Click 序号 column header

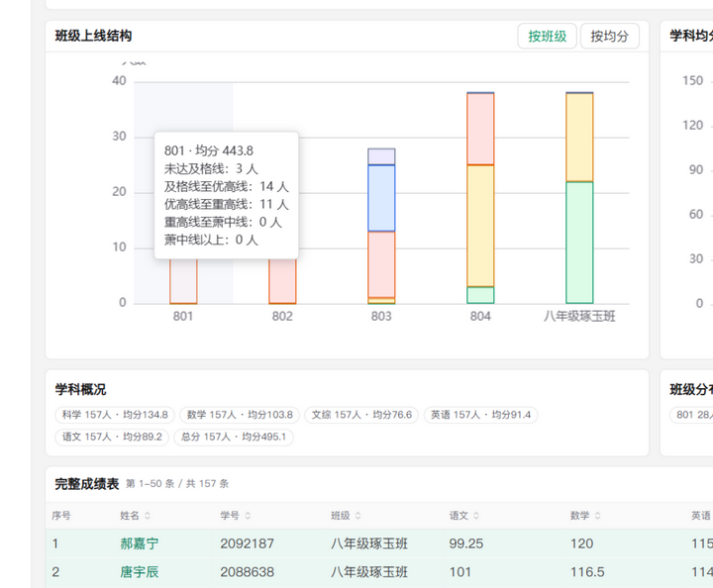(61, 516)
